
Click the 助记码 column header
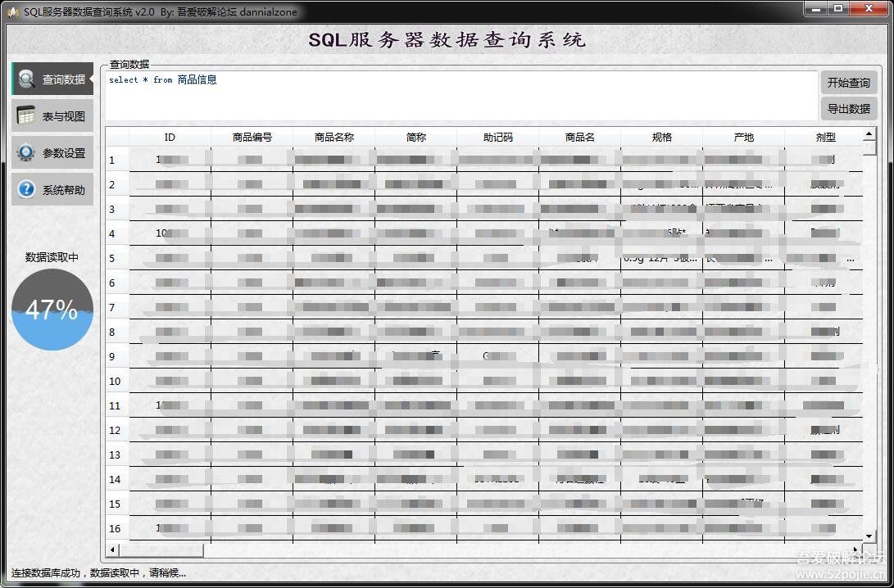pyautogui.click(x=497, y=138)
